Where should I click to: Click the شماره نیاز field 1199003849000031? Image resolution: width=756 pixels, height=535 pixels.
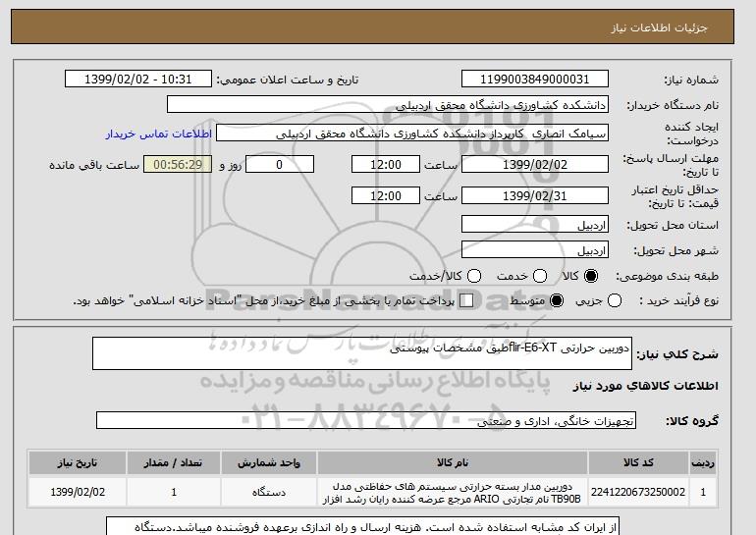[x=535, y=80]
